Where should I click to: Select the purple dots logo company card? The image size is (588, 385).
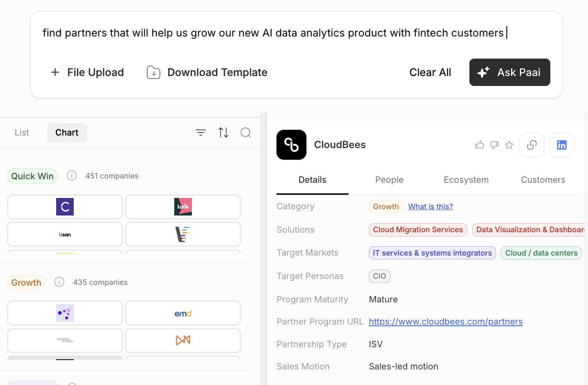pyautogui.click(x=65, y=313)
